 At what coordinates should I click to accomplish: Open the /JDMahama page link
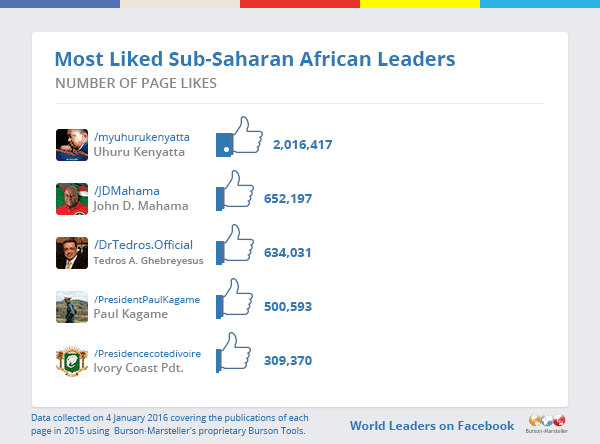[x=127, y=191]
